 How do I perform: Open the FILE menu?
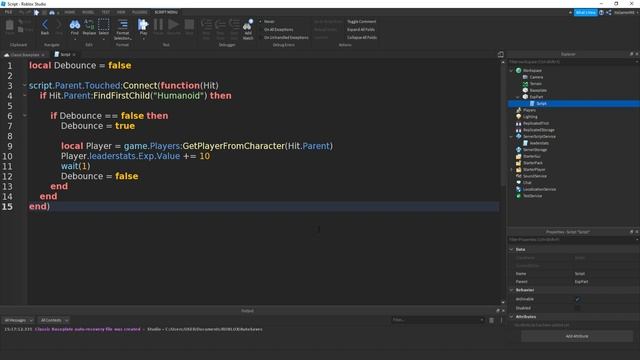(8, 12)
